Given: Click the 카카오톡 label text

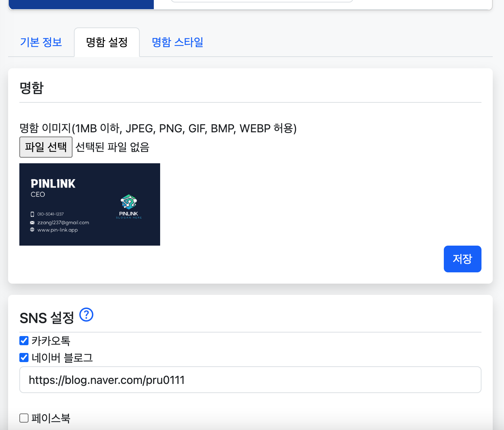Looking at the screenshot, I should point(51,341).
